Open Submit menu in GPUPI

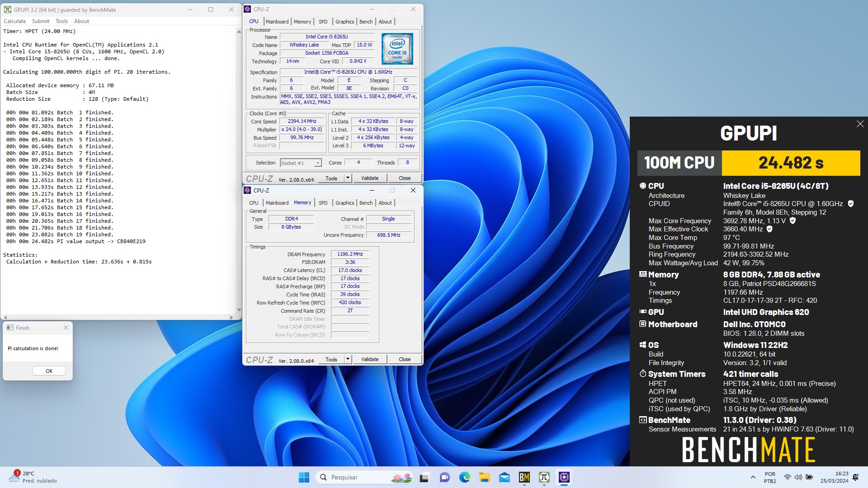[x=40, y=21]
